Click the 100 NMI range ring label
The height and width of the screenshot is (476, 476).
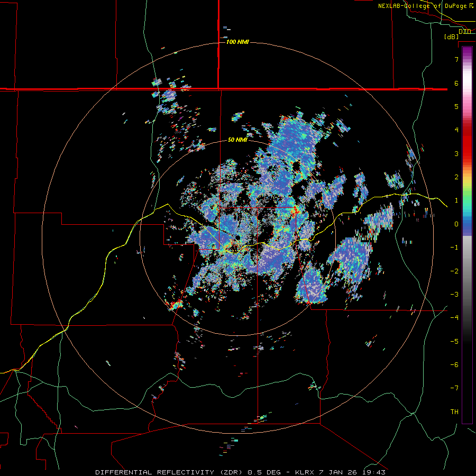click(237, 42)
